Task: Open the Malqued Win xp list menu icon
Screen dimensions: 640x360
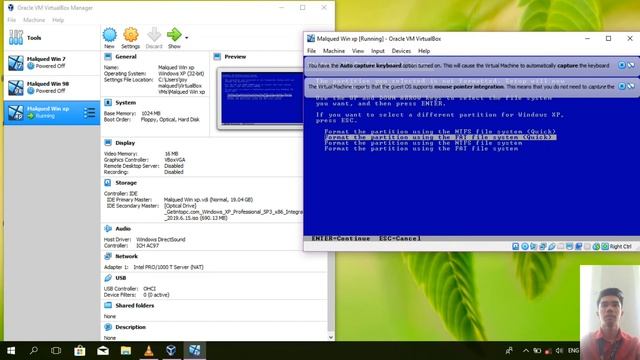Action: click(89, 113)
